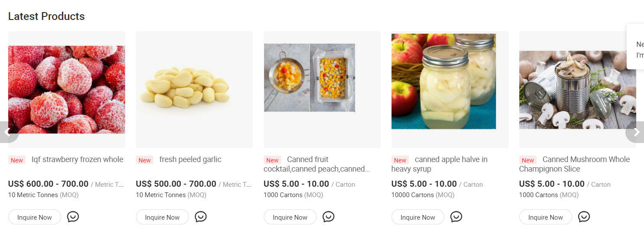View the peeled garlic product photo
Image resolution: width=644 pixels, height=237 pixels.
coord(194,90)
